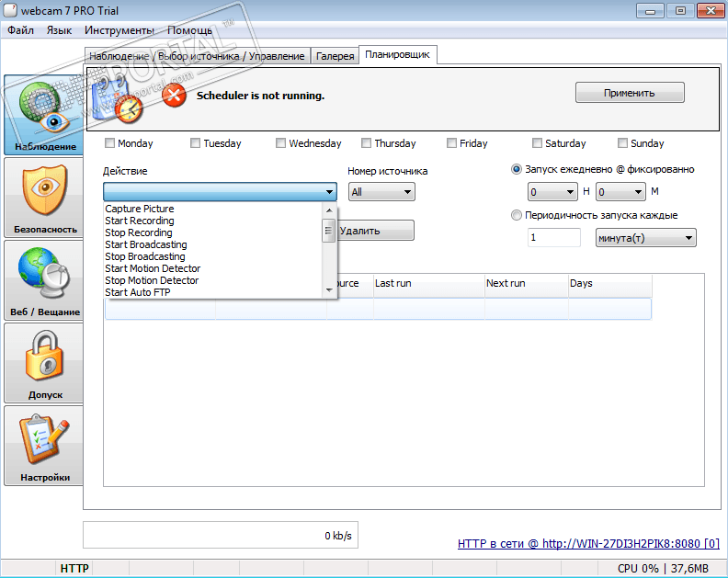Open the hours H dropdown
The width and height of the screenshot is (728, 578).
click(552, 192)
